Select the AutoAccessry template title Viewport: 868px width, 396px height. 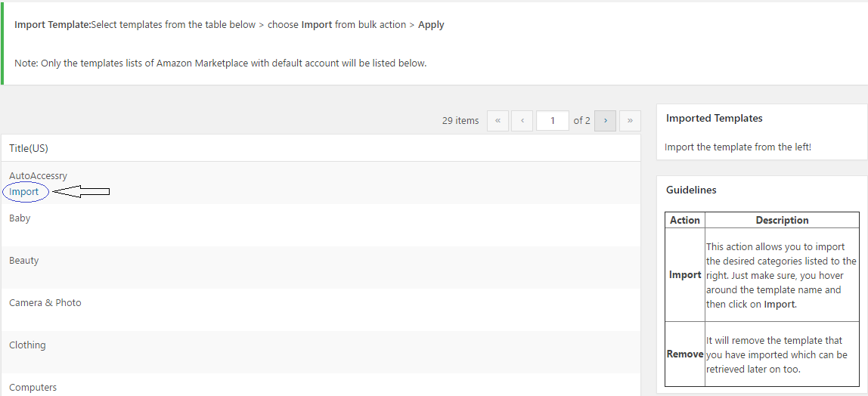(x=39, y=176)
